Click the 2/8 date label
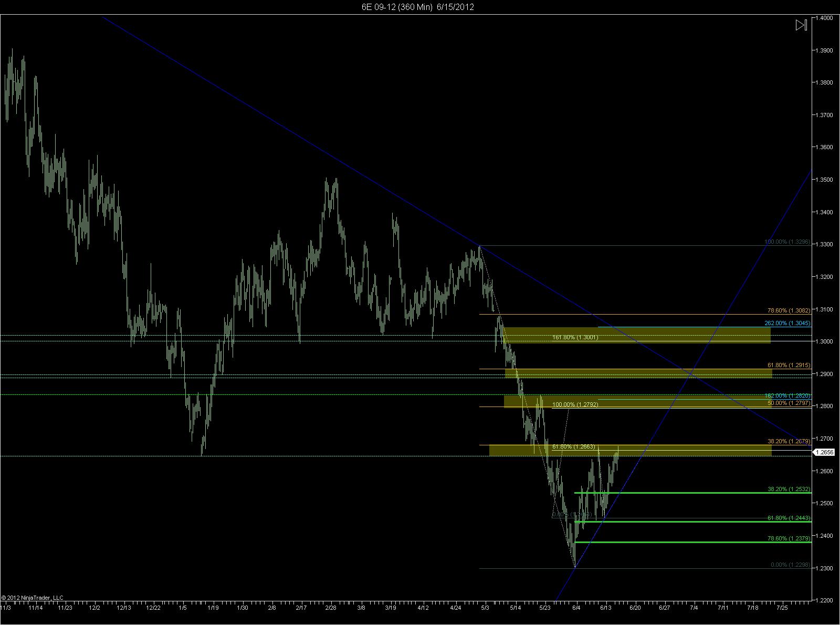 point(271,608)
